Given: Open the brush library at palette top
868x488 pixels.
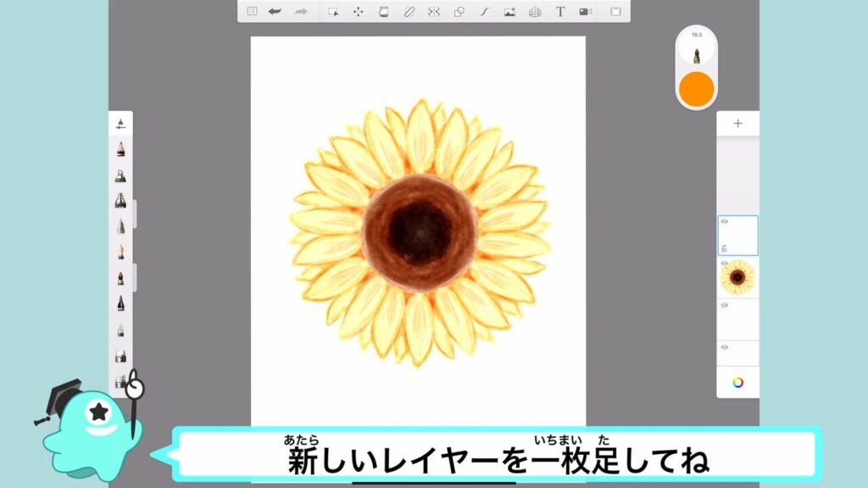Looking at the screenshot, I should click(120, 124).
